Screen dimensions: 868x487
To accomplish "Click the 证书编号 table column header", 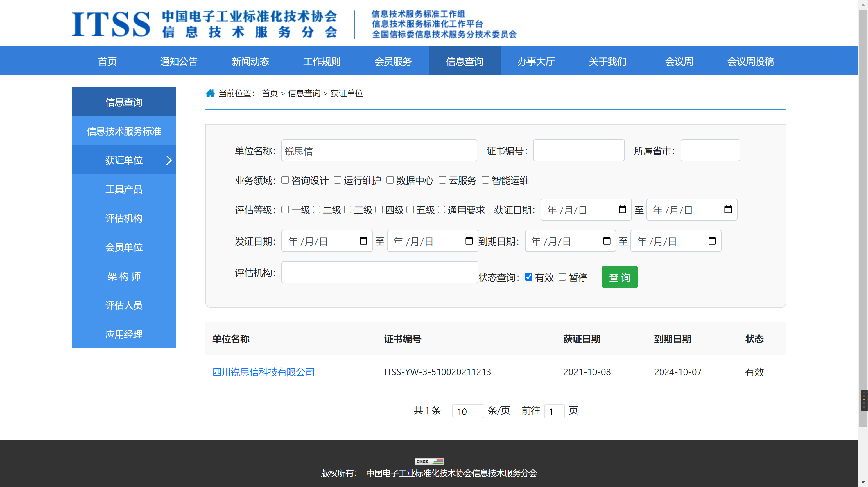I will (402, 339).
